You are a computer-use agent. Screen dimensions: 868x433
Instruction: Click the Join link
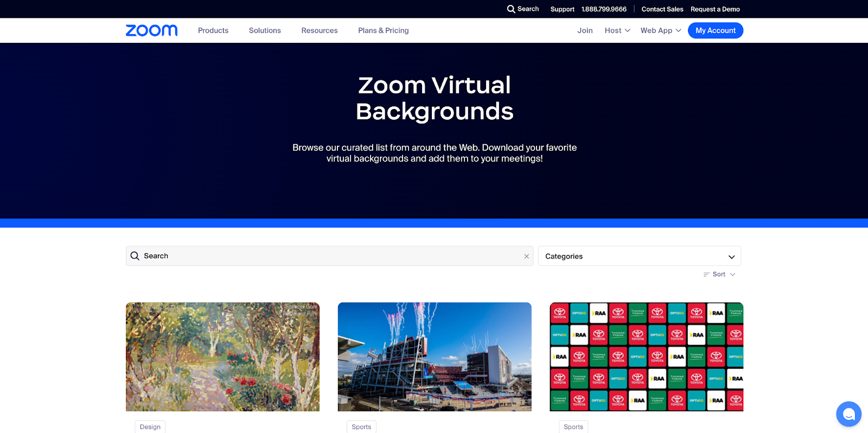[x=585, y=30]
